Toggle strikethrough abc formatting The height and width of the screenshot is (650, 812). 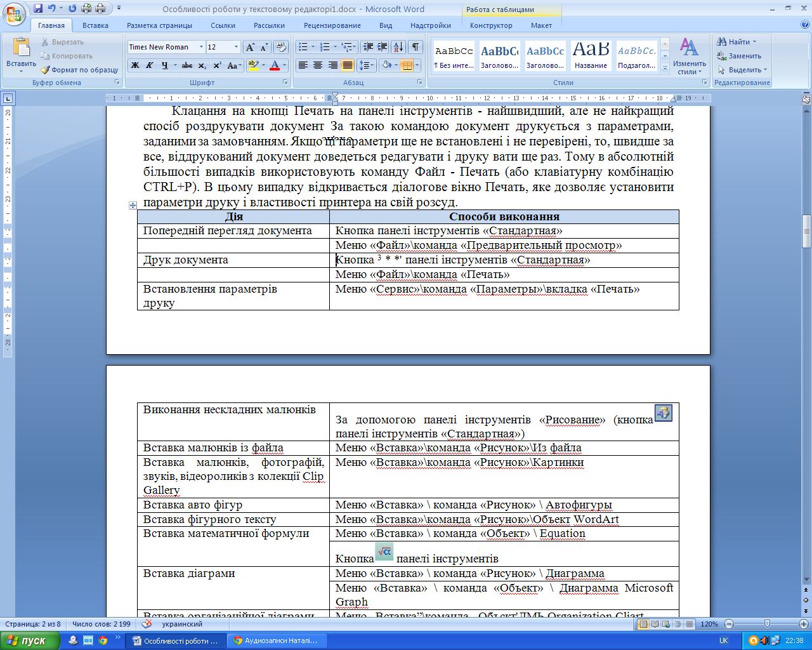pos(187,65)
